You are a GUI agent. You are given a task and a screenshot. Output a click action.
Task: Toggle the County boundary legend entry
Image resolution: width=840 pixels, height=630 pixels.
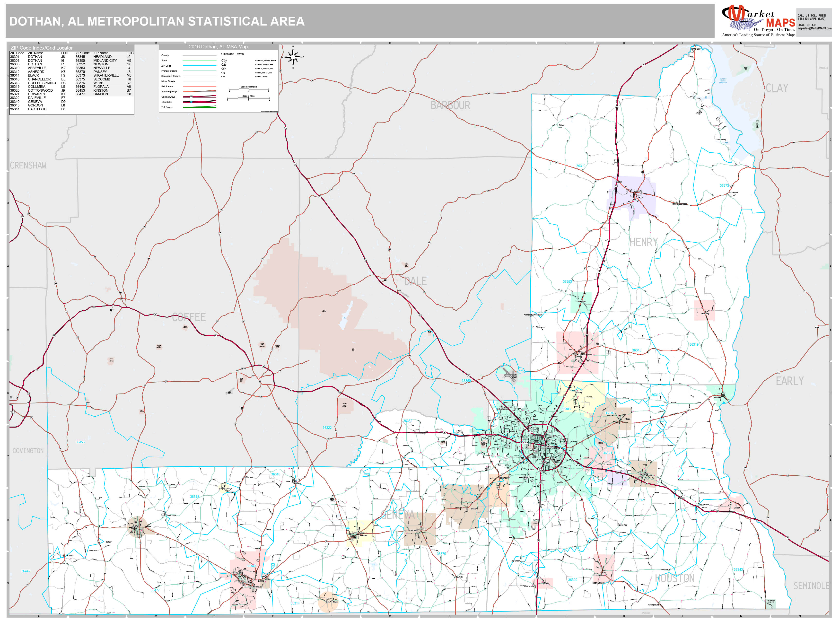click(x=199, y=55)
